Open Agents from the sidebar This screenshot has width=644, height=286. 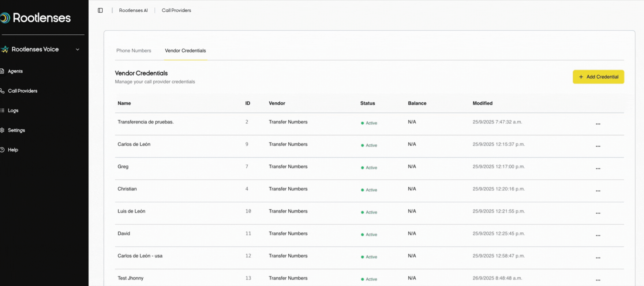(x=15, y=71)
